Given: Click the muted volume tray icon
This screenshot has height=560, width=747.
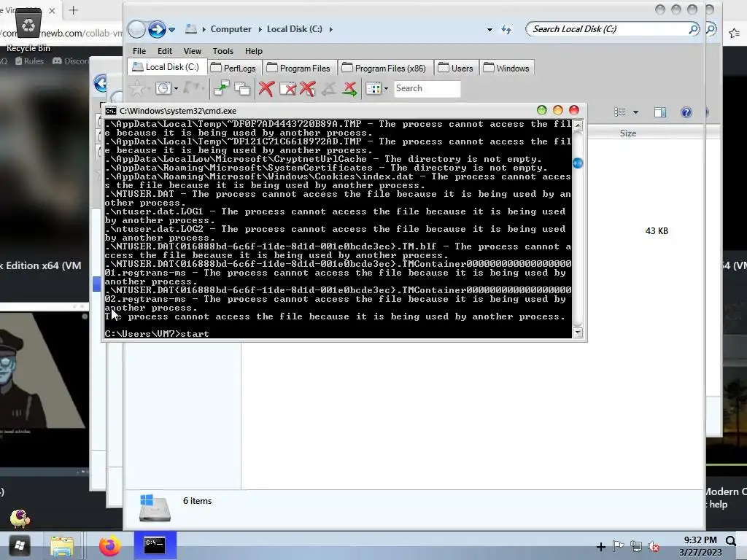Looking at the screenshot, I should pos(654,547).
